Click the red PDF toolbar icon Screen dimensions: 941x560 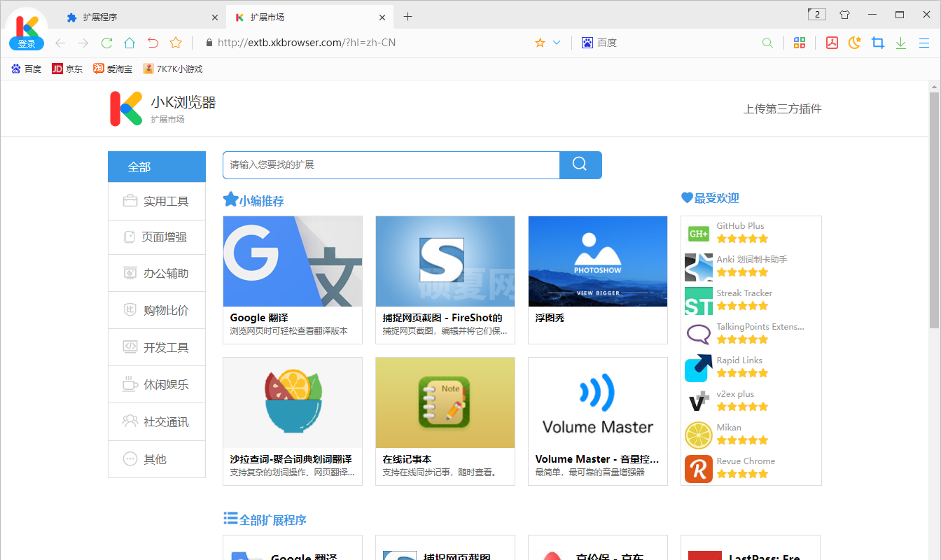(x=832, y=43)
